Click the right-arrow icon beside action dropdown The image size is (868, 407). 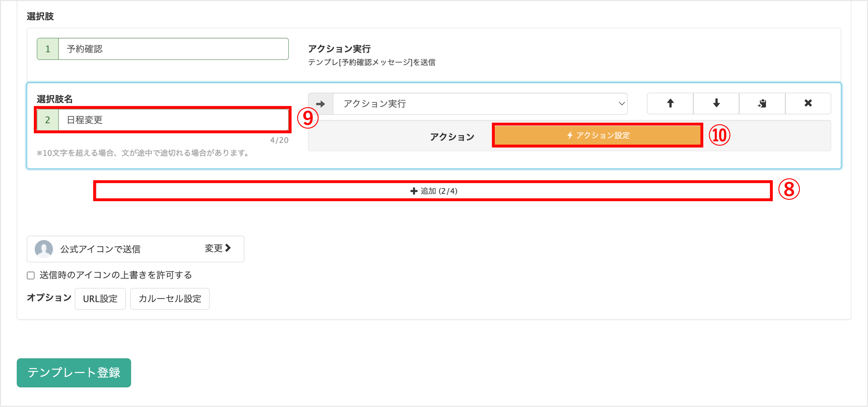coord(320,104)
